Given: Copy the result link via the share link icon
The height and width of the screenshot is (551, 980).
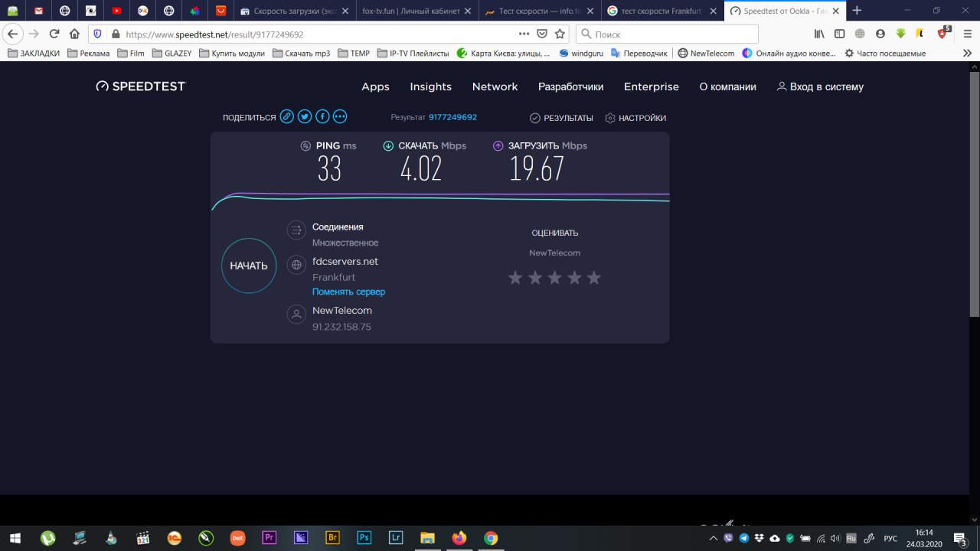Looking at the screenshot, I should [286, 116].
